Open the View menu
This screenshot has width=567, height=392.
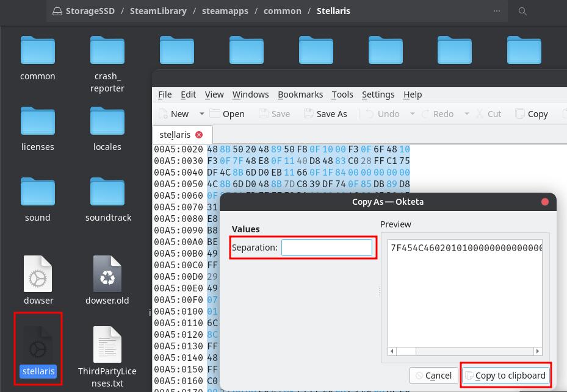coord(214,94)
